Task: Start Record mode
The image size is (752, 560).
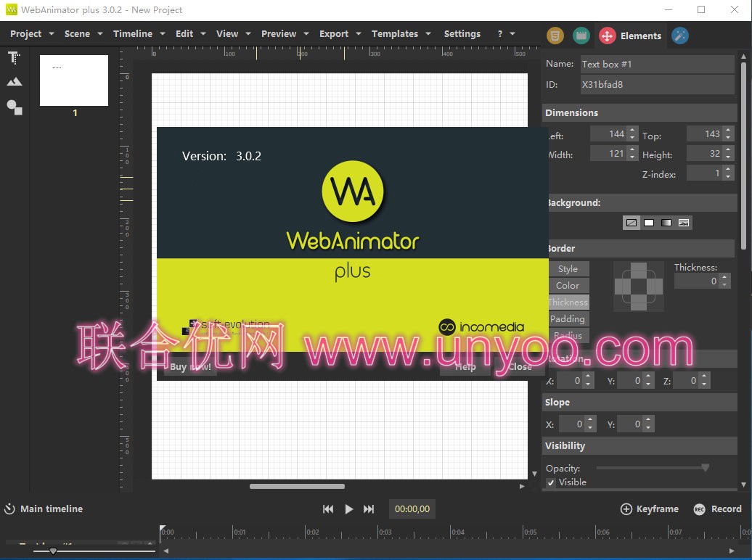Action: tap(717, 509)
